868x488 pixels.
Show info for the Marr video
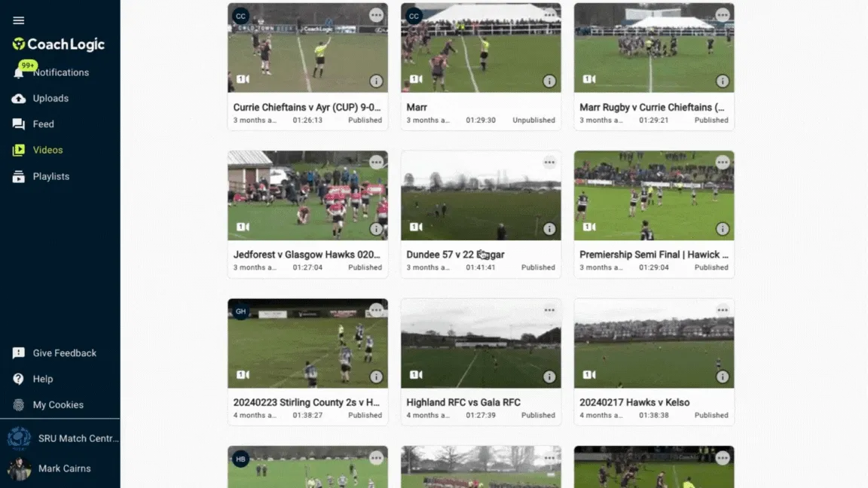click(549, 81)
